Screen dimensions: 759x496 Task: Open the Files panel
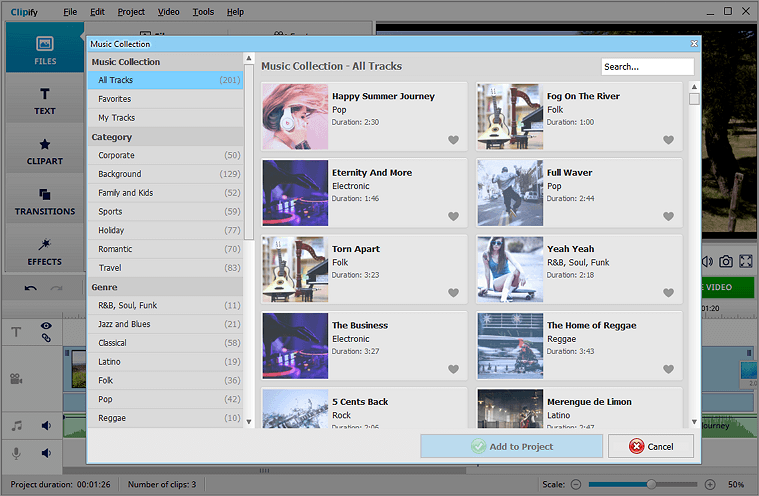[x=45, y=48]
